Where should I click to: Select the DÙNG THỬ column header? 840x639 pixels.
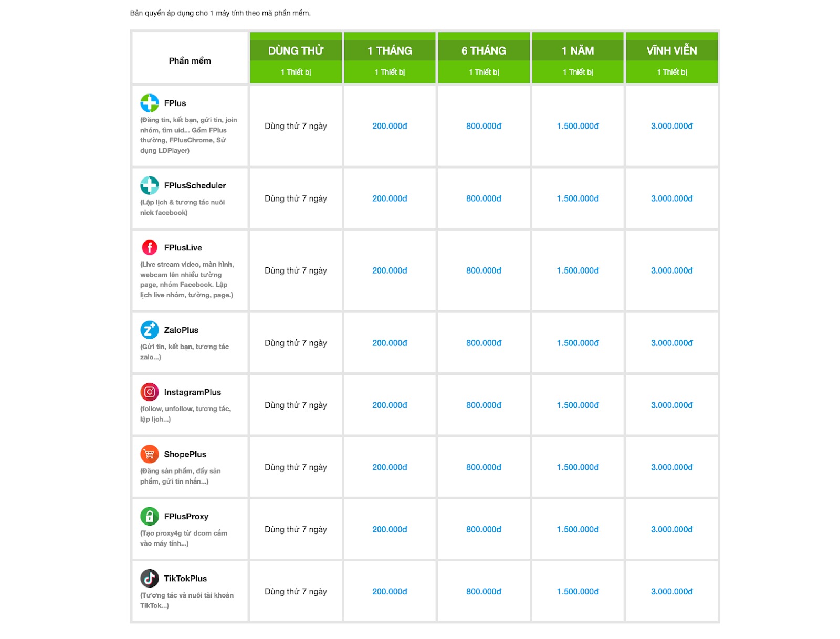coord(296,51)
